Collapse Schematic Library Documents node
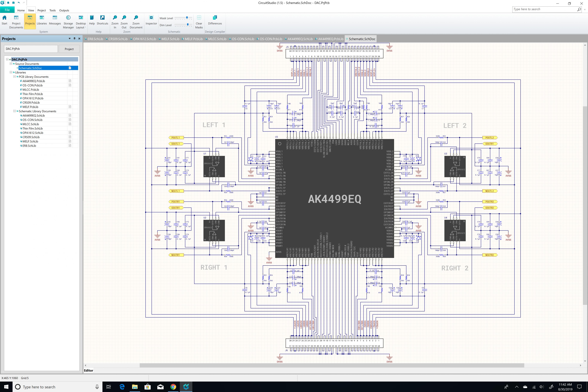The image size is (588, 392). (15, 111)
